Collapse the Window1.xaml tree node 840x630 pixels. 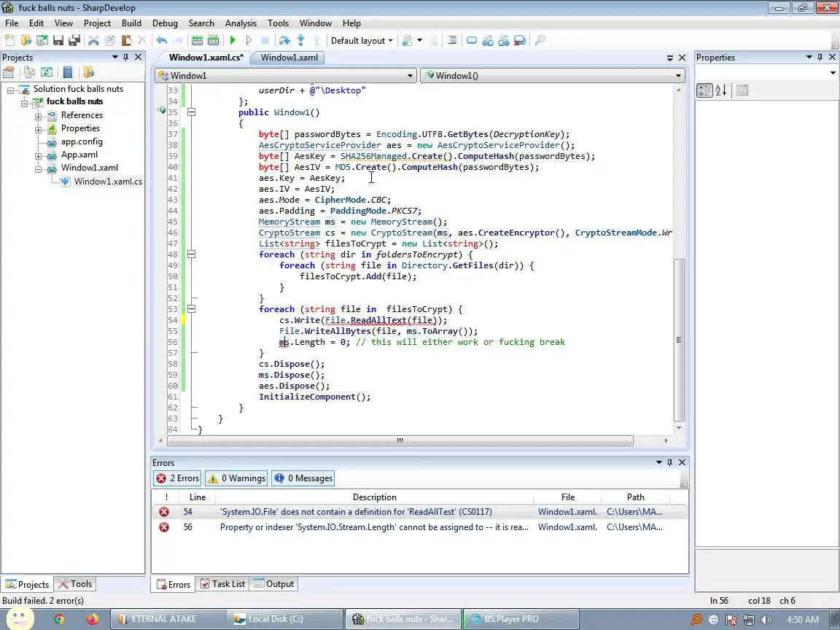point(38,168)
